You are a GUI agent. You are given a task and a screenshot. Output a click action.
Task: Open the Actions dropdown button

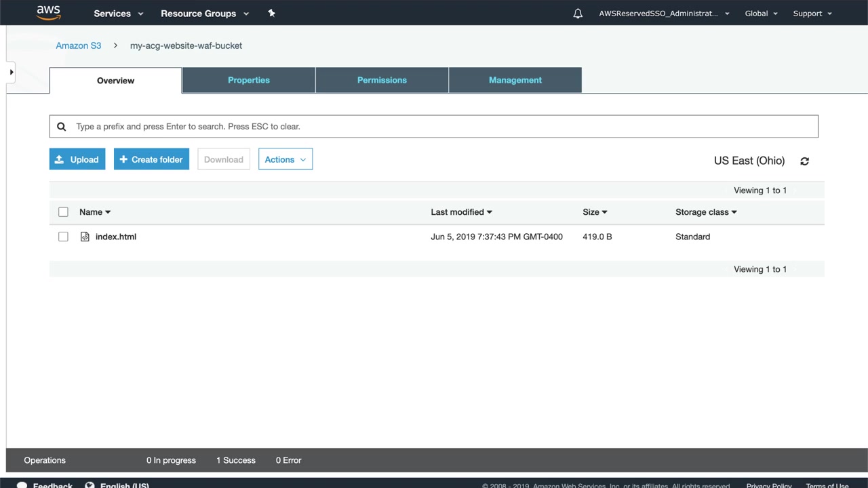click(285, 159)
